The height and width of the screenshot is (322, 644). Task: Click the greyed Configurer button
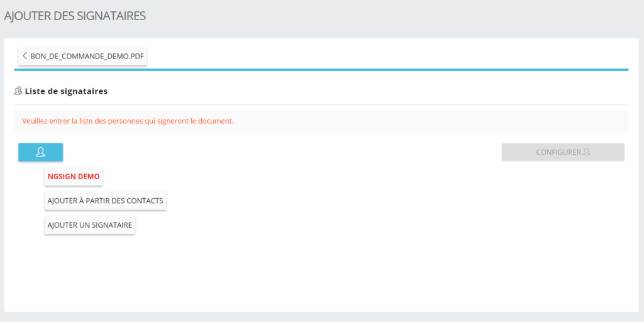[x=563, y=152]
